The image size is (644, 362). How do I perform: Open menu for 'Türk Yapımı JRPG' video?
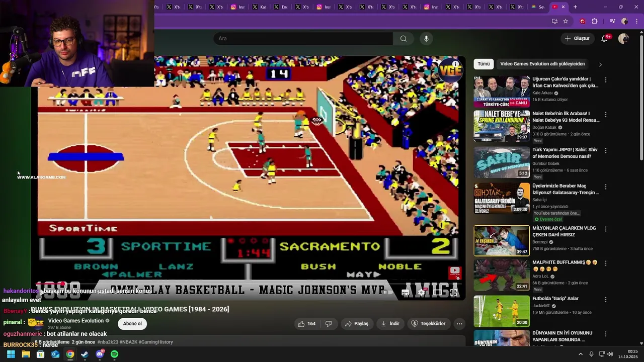606,151
